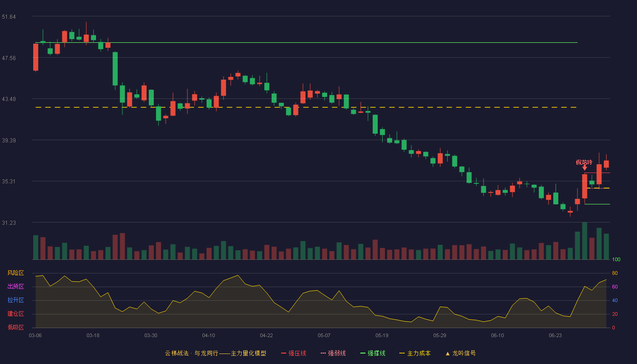The width and height of the screenshot is (637, 364).
Task: Select the 03-18 date on the axis
Action: (x=93, y=335)
